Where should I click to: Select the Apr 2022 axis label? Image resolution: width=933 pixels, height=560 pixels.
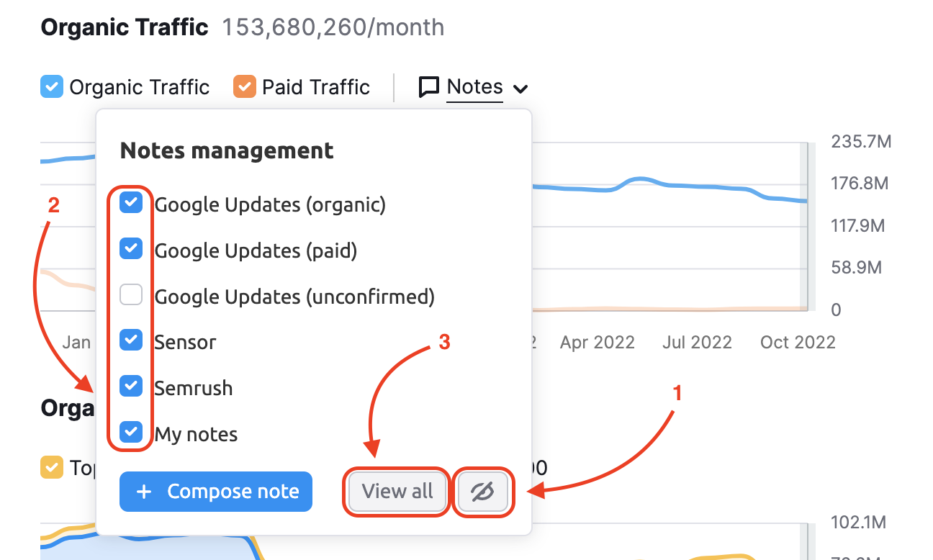coord(597,342)
